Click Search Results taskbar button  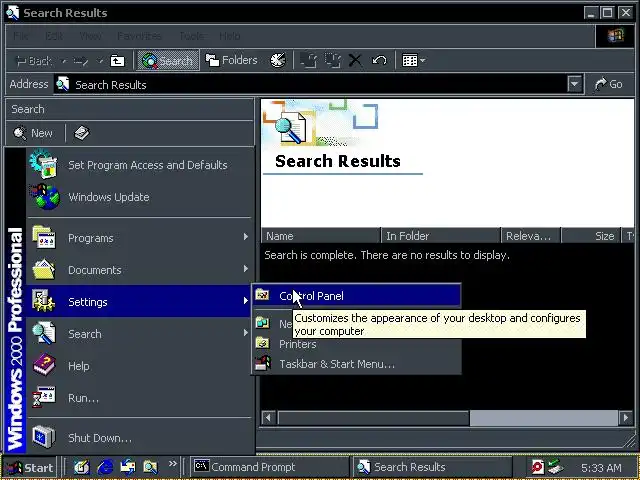(x=433, y=467)
